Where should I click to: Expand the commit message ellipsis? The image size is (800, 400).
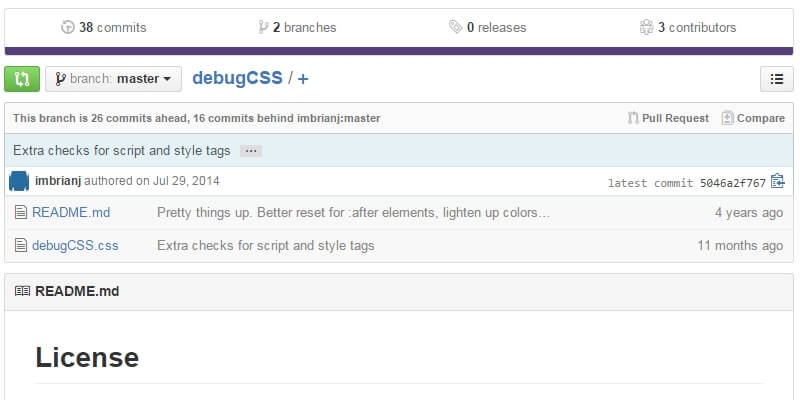pos(251,151)
